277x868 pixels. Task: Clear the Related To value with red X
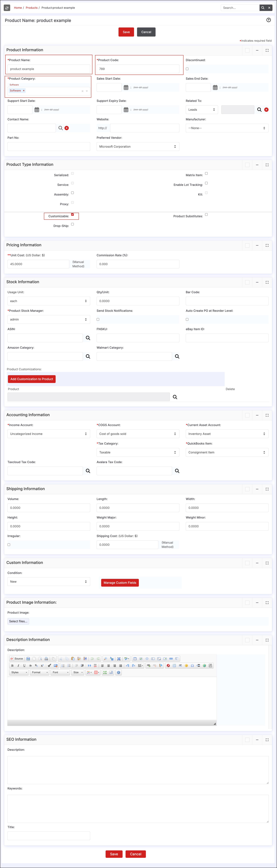[x=266, y=110]
